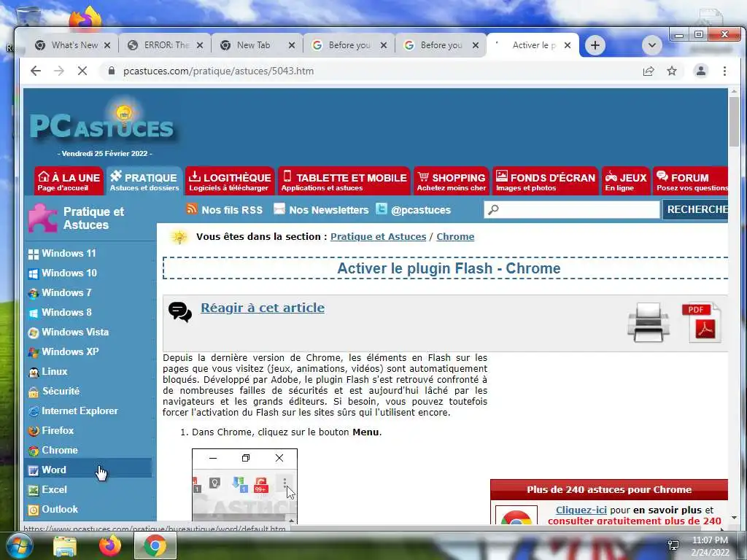Click the taskbar clock showing 11:07 PM
Image resolution: width=747 pixels, height=560 pixels.
coord(710,545)
